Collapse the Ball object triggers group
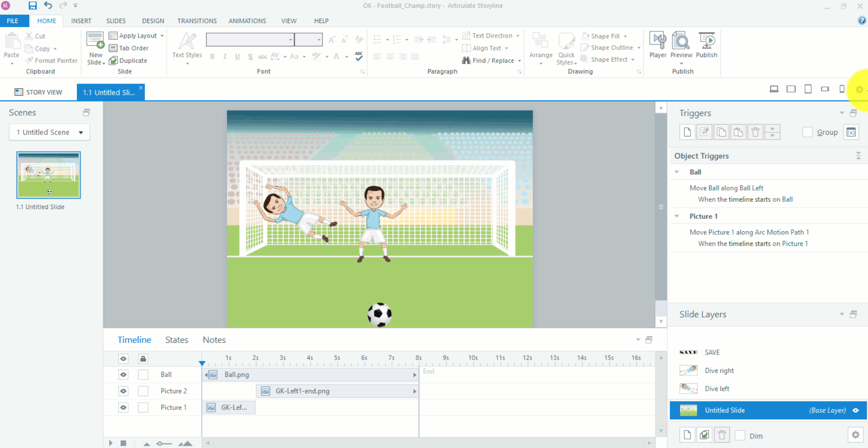868x448 pixels. point(677,172)
